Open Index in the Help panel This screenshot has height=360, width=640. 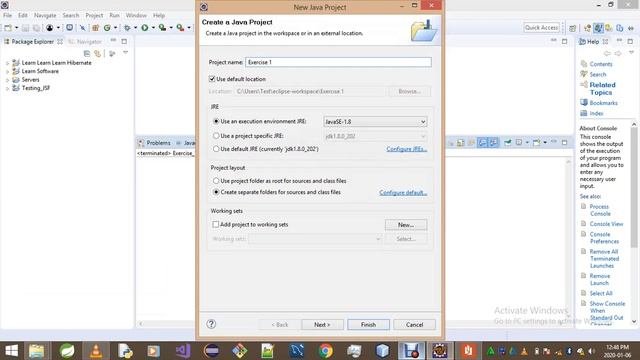596,113
